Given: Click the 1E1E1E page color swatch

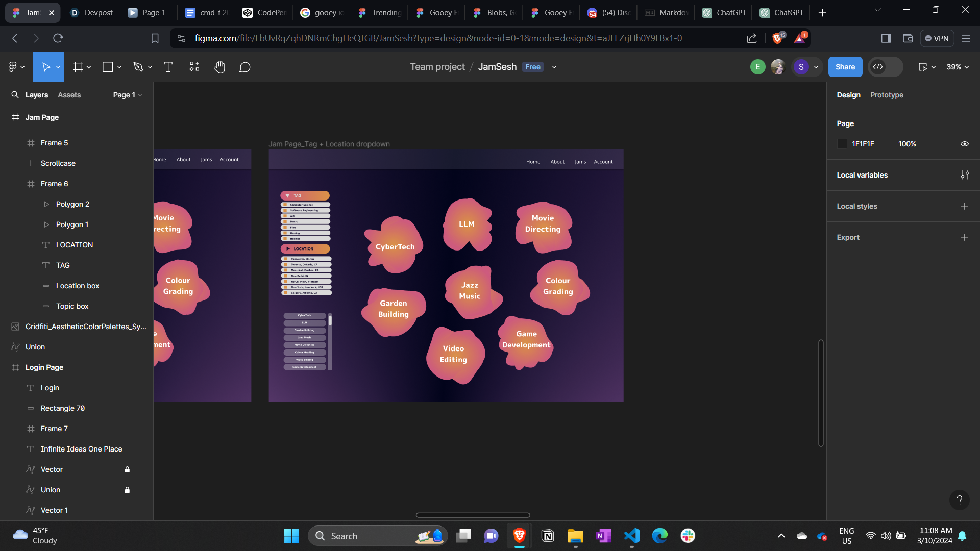Looking at the screenshot, I should (x=842, y=144).
